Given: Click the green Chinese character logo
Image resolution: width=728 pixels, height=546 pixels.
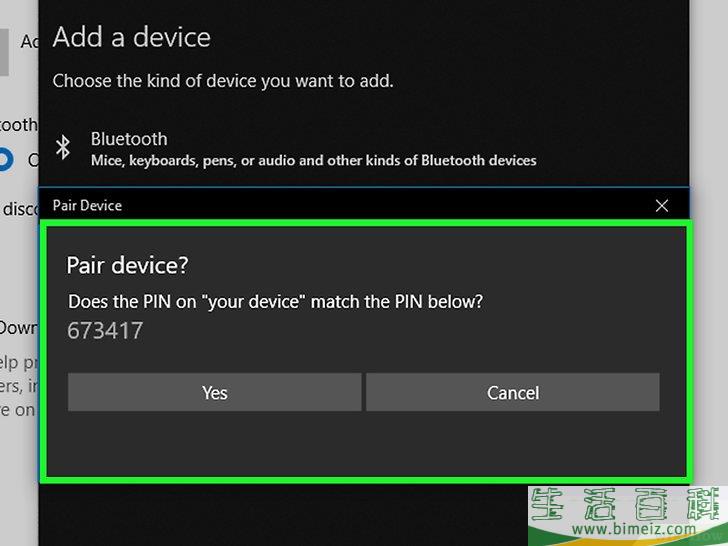Looking at the screenshot, I should [628, 504].
